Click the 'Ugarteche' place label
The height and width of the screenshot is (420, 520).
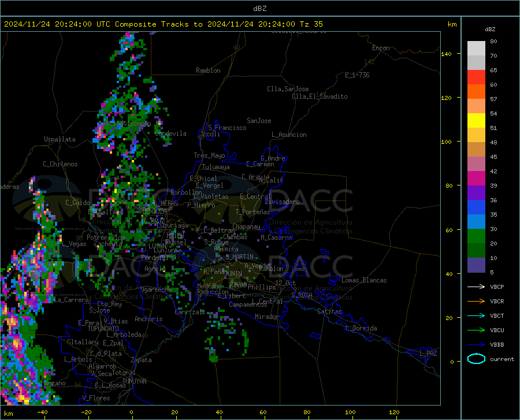coord(156,289)
